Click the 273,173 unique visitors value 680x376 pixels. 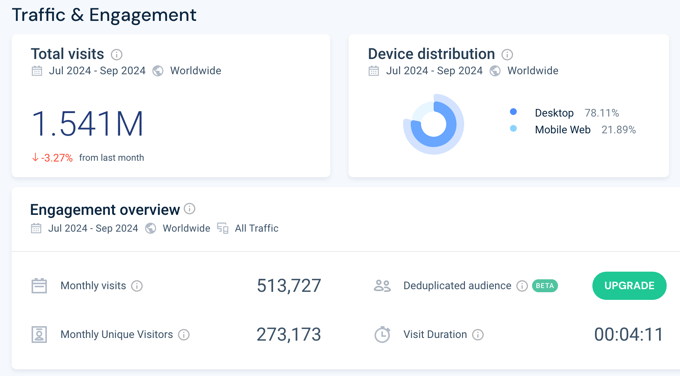pos(289,335)
